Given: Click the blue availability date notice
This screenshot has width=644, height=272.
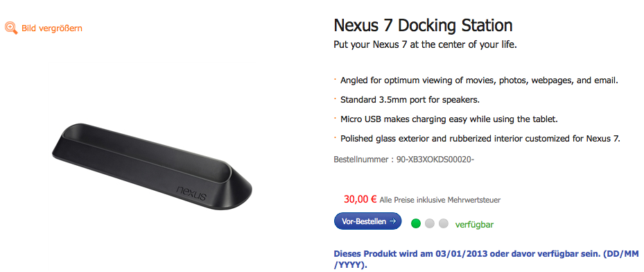Looking at the screenshot, I should tap(486, 258).
